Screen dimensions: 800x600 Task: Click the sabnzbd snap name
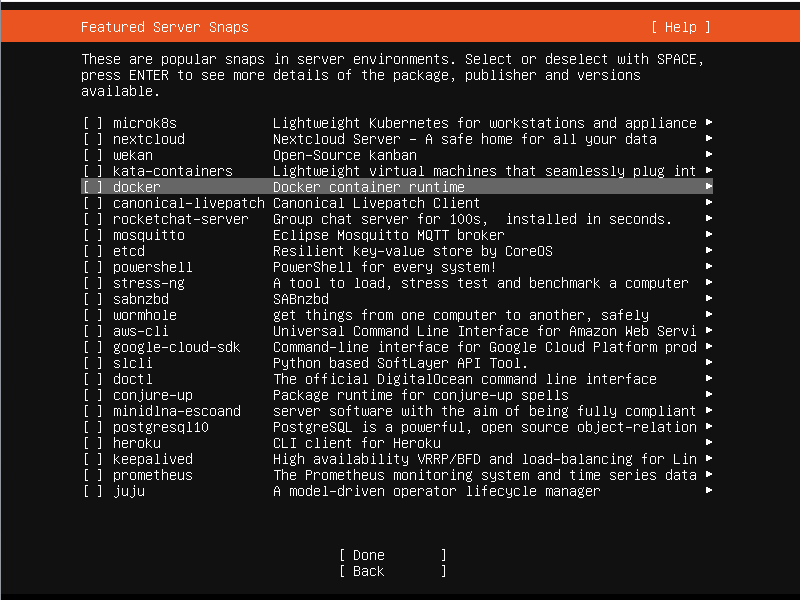[141, 299]
